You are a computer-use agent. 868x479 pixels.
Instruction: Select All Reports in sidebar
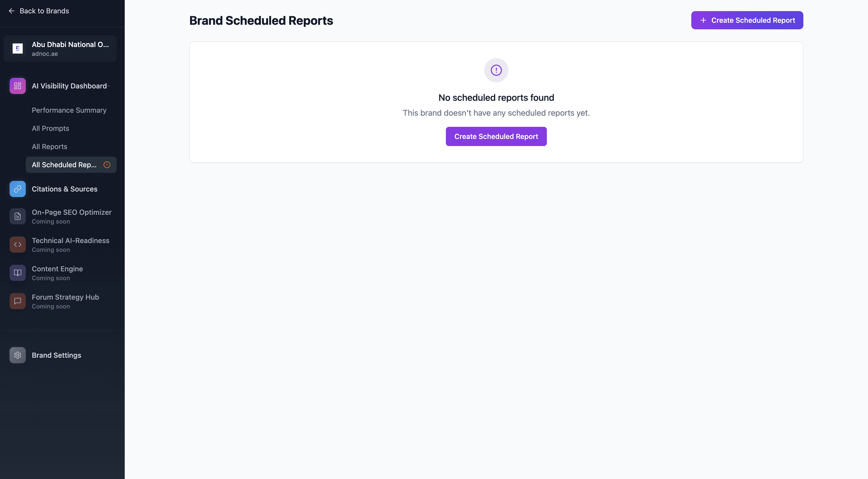49,147
